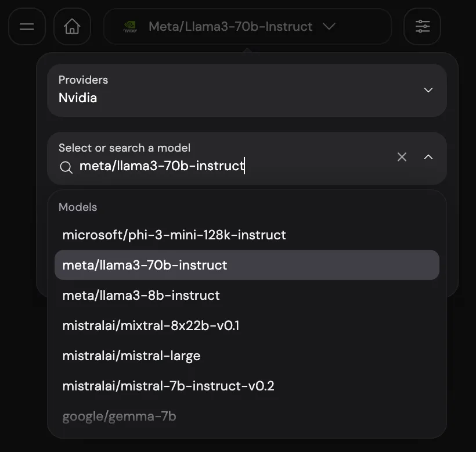Clear the search with the X icon
This screenshot has height=452, width=476.
click(x=402, y=156)
